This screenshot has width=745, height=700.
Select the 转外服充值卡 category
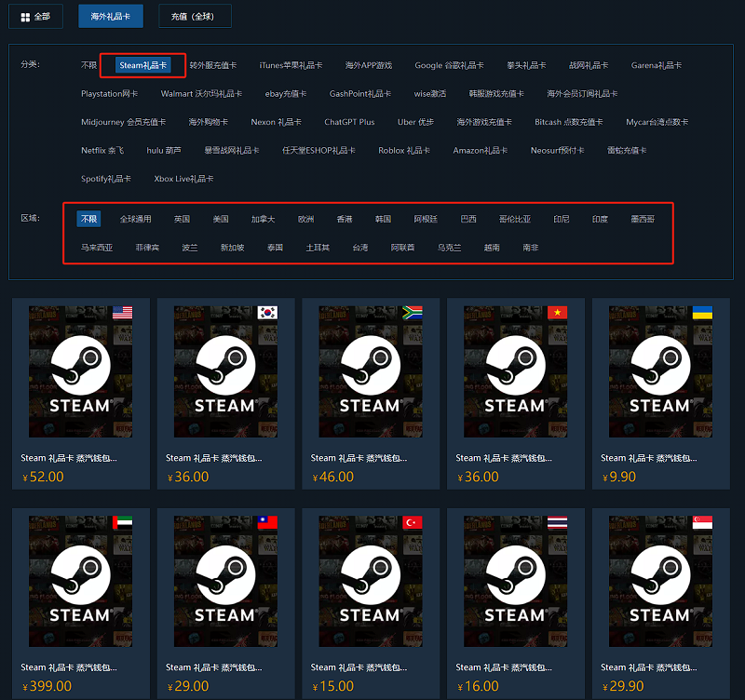pos(213,65)
